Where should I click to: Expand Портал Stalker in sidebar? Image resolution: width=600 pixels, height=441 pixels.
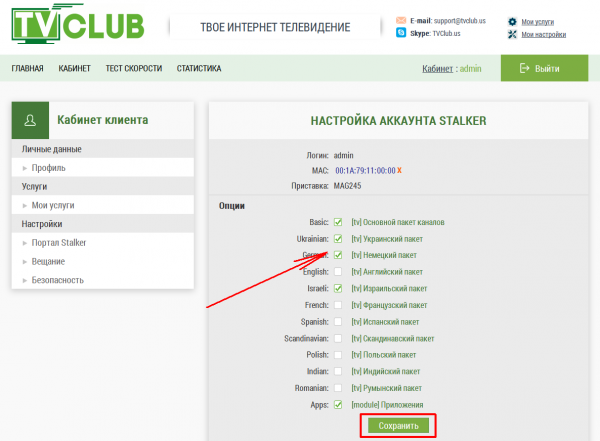61,243
